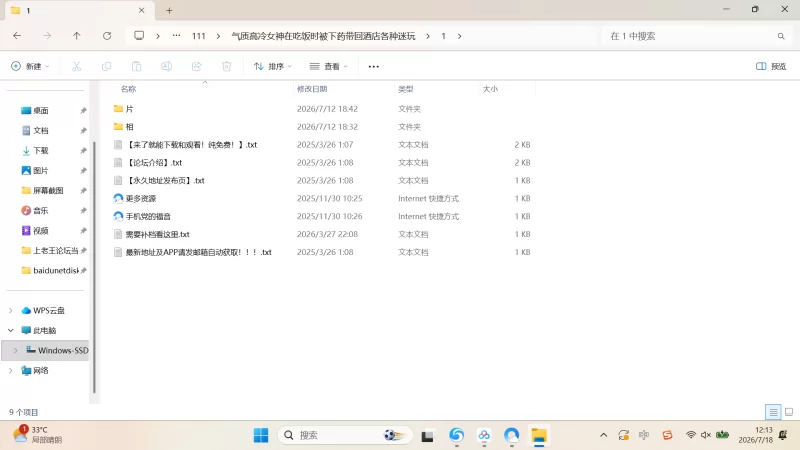Toggle the 预览 preview pane
Screen dimensions: 800x450
[x=771, y=66]
